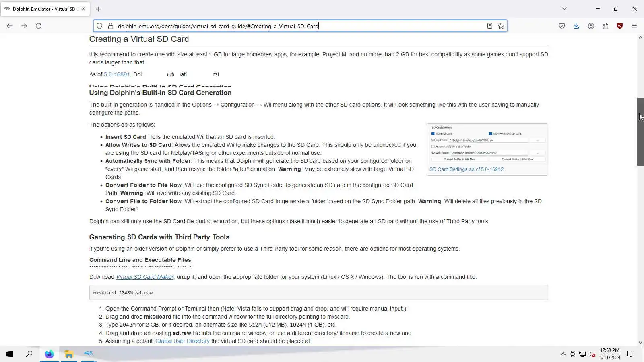Viewport: 644px width, 362px height.
Task: Open the Windows notification center
Action: (x=631, y=354)
